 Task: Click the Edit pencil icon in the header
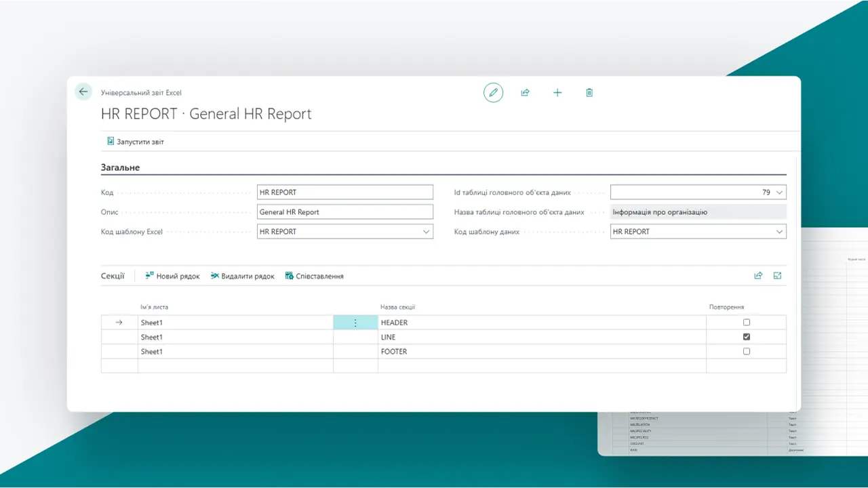tap(493, 93)
